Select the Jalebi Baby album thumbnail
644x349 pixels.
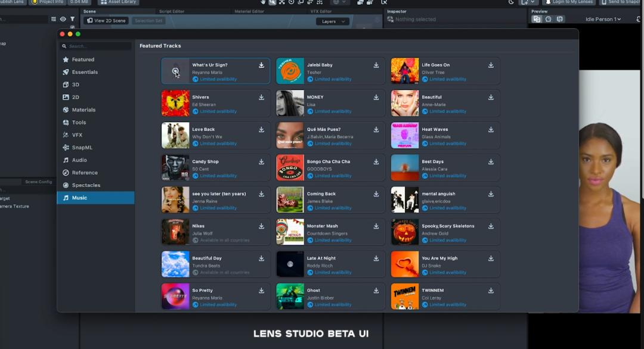click(290, 71)
